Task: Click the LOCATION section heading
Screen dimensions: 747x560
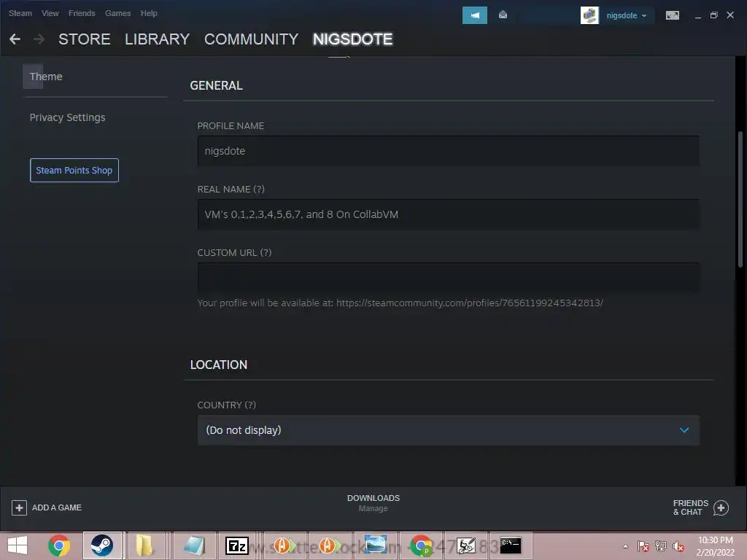Action: (x=219, y=365)
